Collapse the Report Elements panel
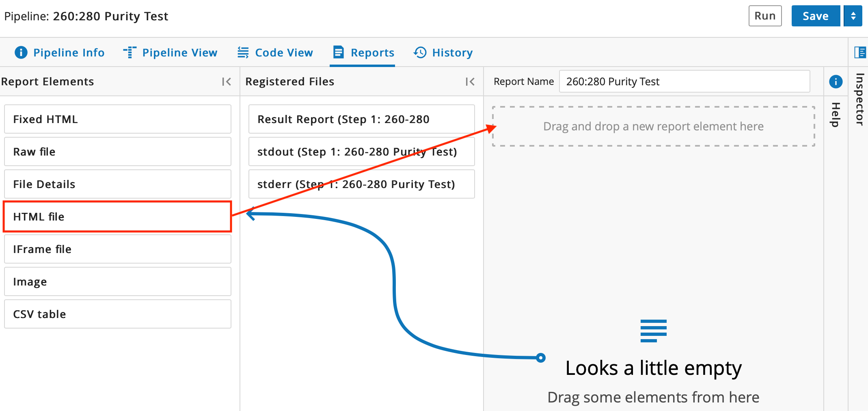Screen dimensions: 868x411 [x=227, y=82]
